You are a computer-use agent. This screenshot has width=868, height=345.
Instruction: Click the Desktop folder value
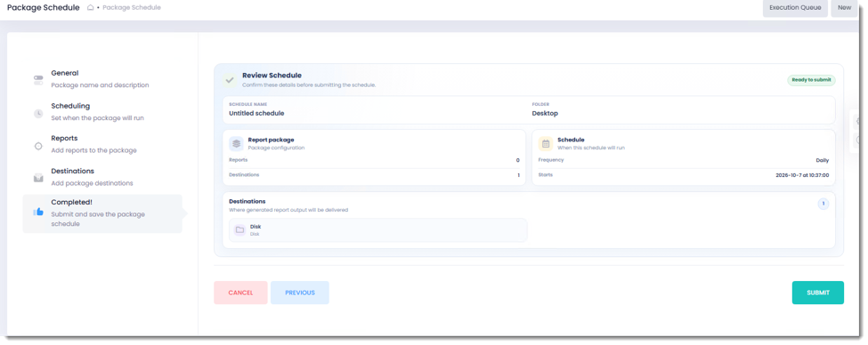pos(545,113)
